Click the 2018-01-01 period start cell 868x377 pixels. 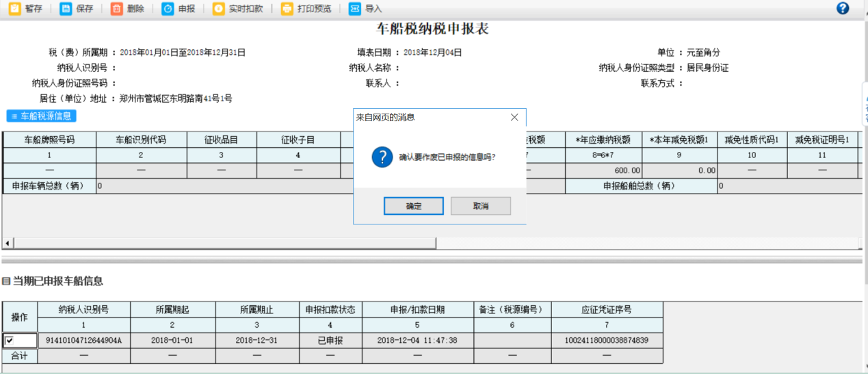(x=172, y=340)
